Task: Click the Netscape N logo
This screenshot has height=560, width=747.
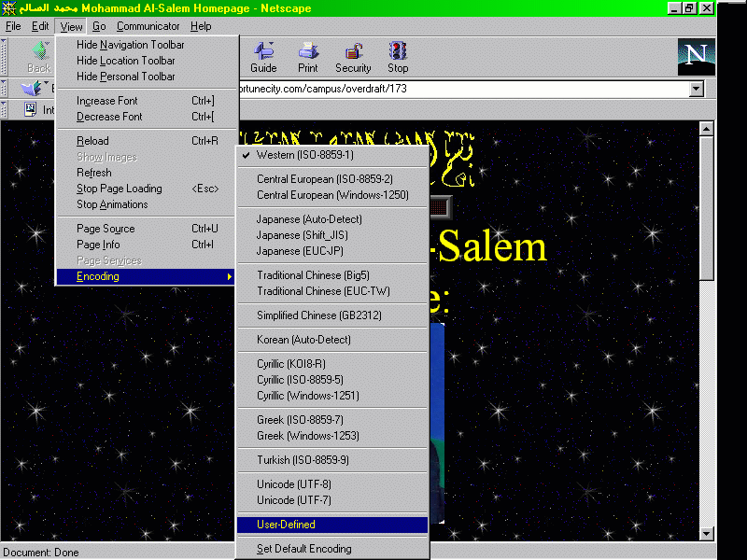Action: (696, 56)
